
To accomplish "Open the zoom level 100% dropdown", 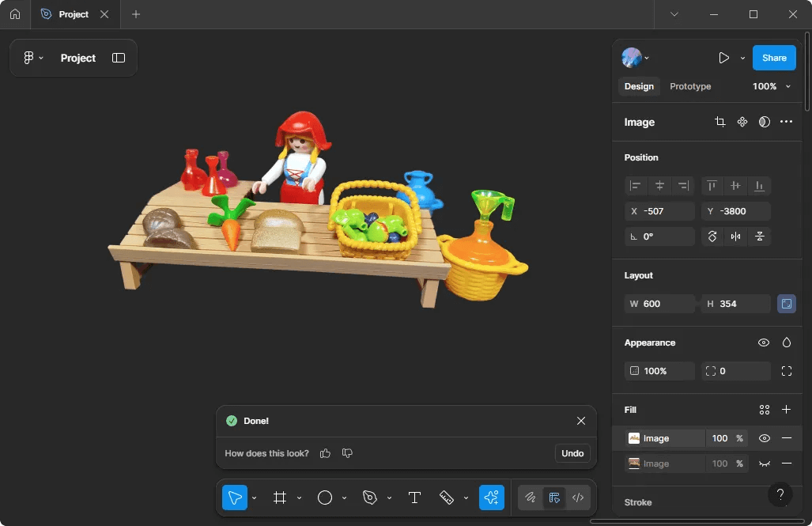I will 772,86.
